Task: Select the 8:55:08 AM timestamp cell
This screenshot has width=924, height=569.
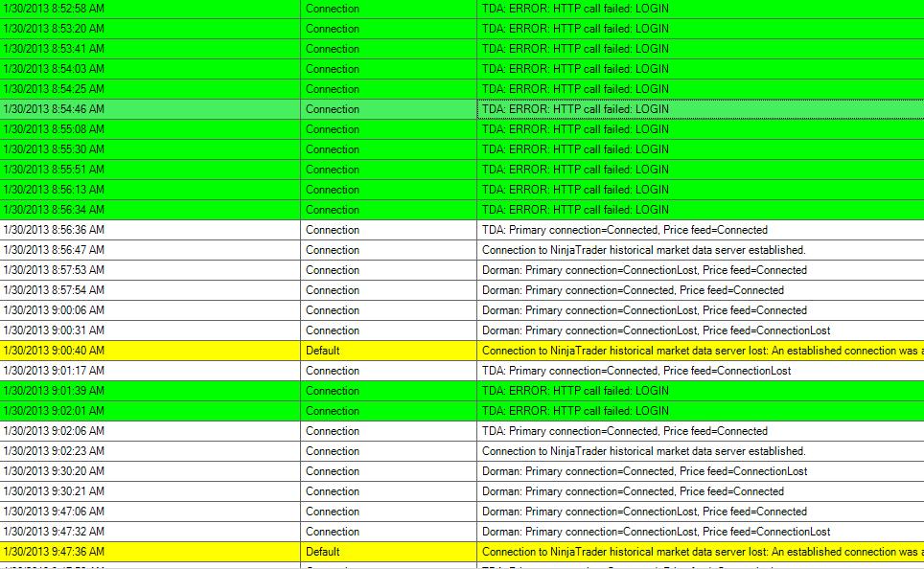Action: pyautogui.click(x=150, y=129)
